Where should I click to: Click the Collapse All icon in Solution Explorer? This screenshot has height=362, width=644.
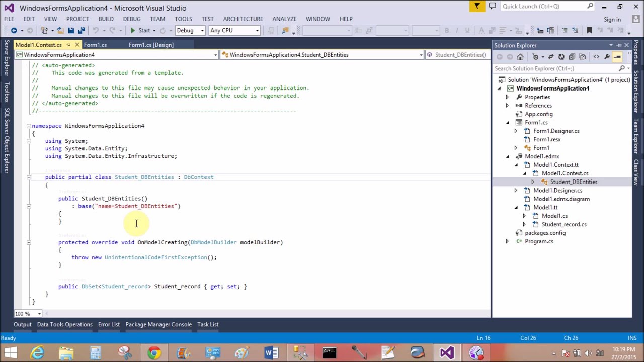click(572, 57)
